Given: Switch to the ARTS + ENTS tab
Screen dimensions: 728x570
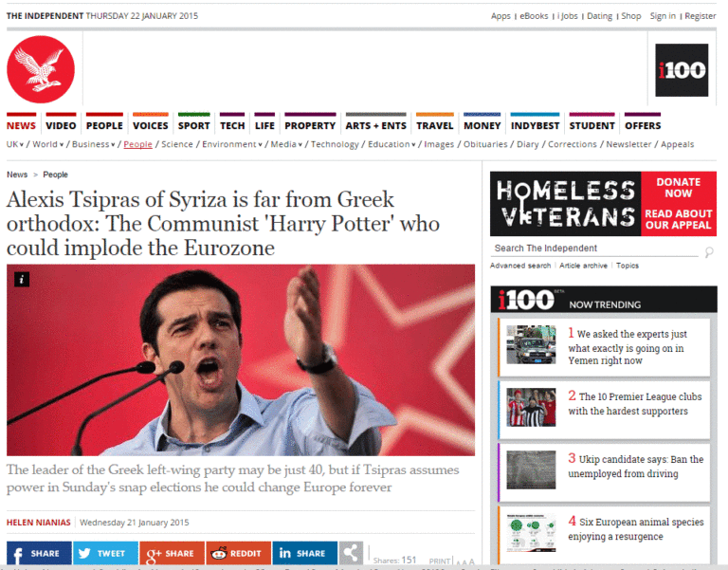Looking at the screenshot, I should 375,125.
